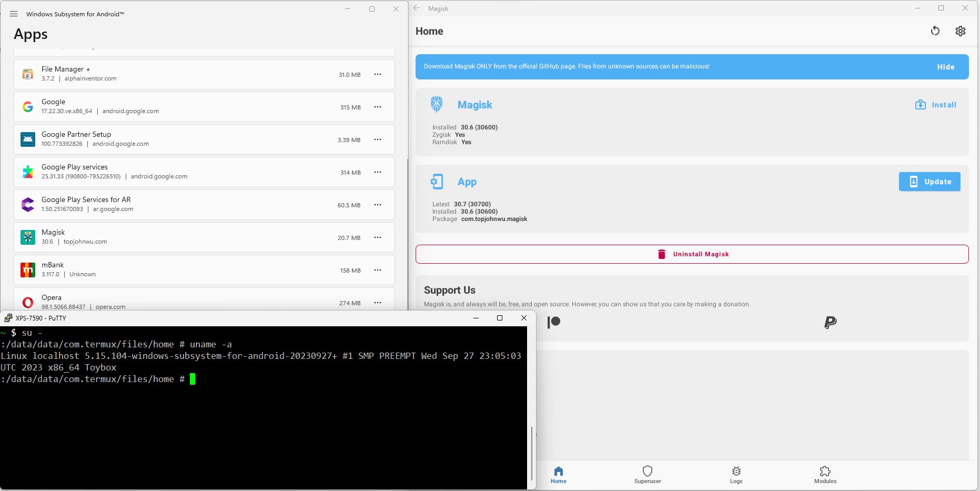980x491 pixels.
Task: Click the Opera app name
Action: (52, 297)
